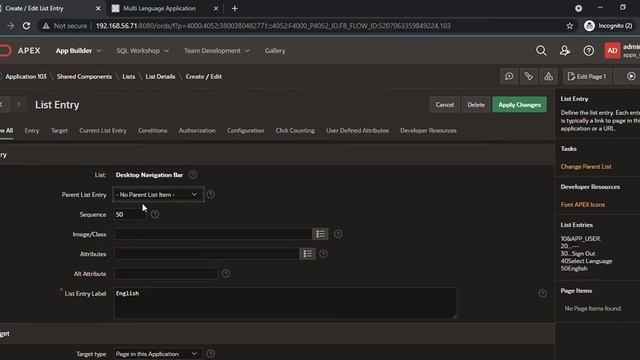The image size is (640, 360).
Task: Open the 30...Sign Out list entry
Action: [x=578, y=253]
